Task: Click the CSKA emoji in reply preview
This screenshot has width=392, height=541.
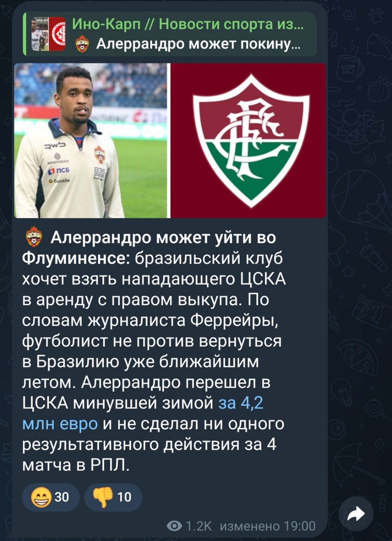Action: [82, 44]
